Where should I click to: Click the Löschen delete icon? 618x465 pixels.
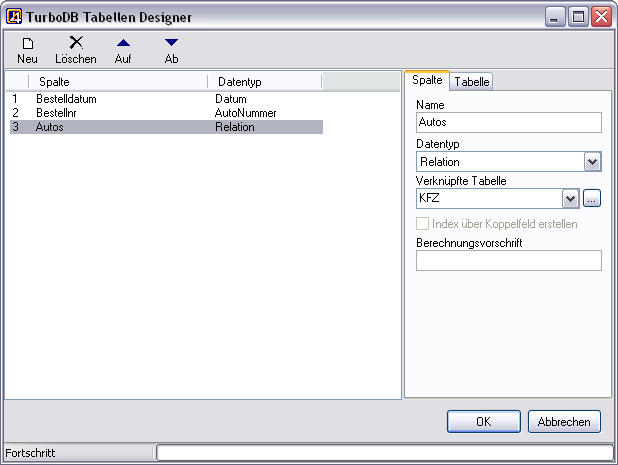tap(76, 43)
